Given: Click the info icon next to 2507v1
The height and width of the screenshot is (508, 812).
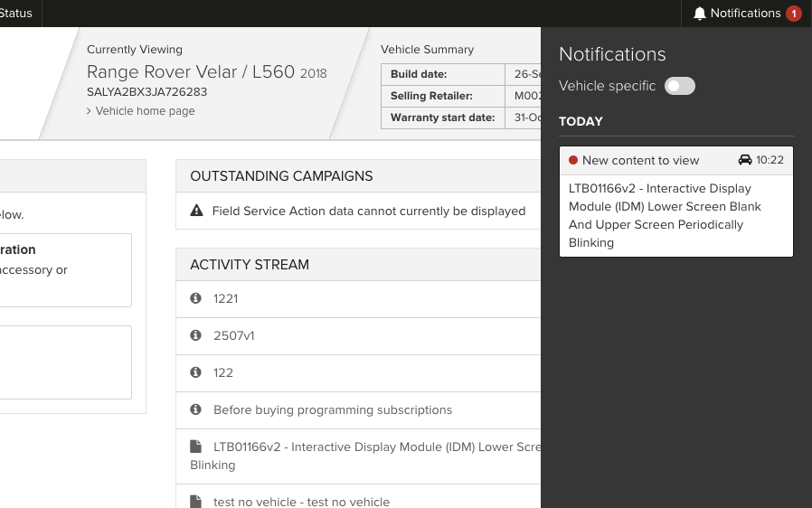Looking at the screenshot, I should tap(195, 335).
